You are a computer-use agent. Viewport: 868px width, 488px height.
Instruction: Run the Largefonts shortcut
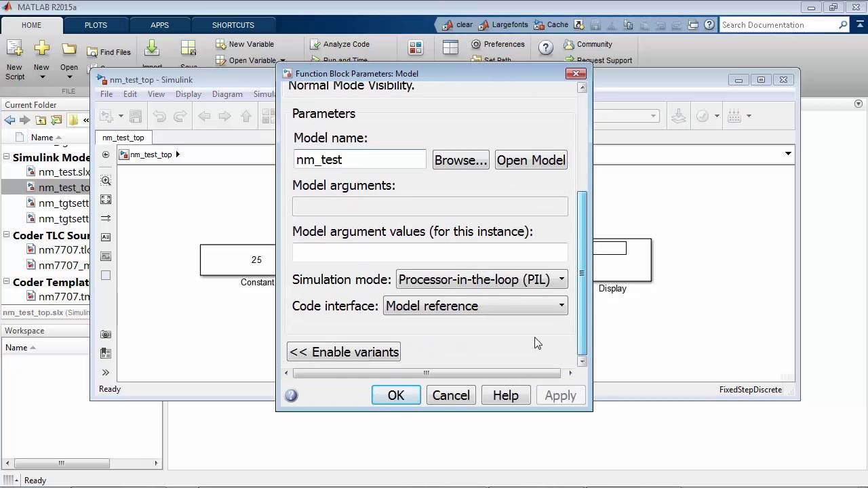(502, 25)
